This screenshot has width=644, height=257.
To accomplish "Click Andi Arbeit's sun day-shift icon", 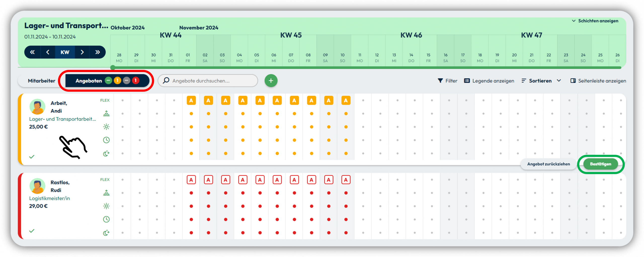I will pyautogui.click(x=106, y=127).
